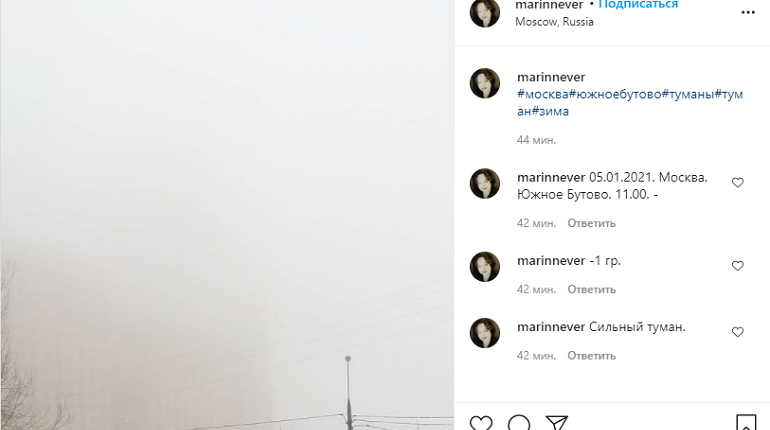The height and width of the screenshot is (430, 770).
Task: Click the foggy street photo
Action: [227, 215]
